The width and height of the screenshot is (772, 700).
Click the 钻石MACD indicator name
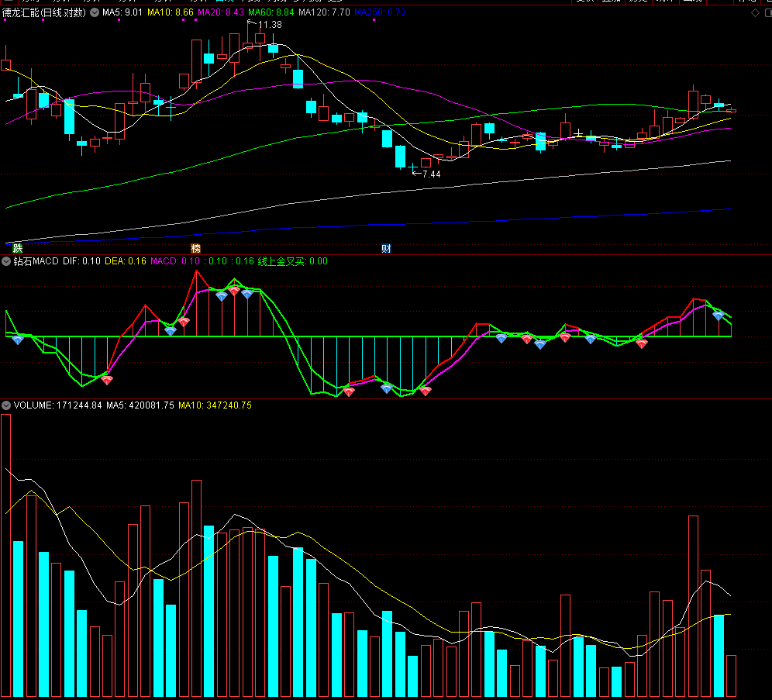36,261
